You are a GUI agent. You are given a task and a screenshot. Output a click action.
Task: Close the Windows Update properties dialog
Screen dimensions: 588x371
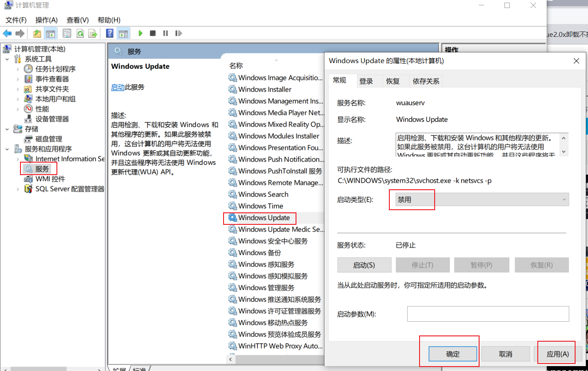[x=576, y=61]
